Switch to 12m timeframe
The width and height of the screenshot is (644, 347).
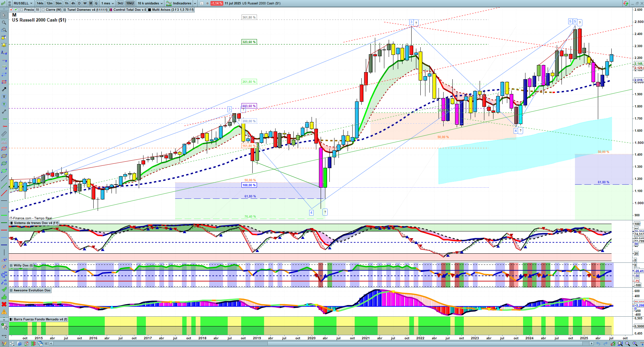[x=50, y=3]
